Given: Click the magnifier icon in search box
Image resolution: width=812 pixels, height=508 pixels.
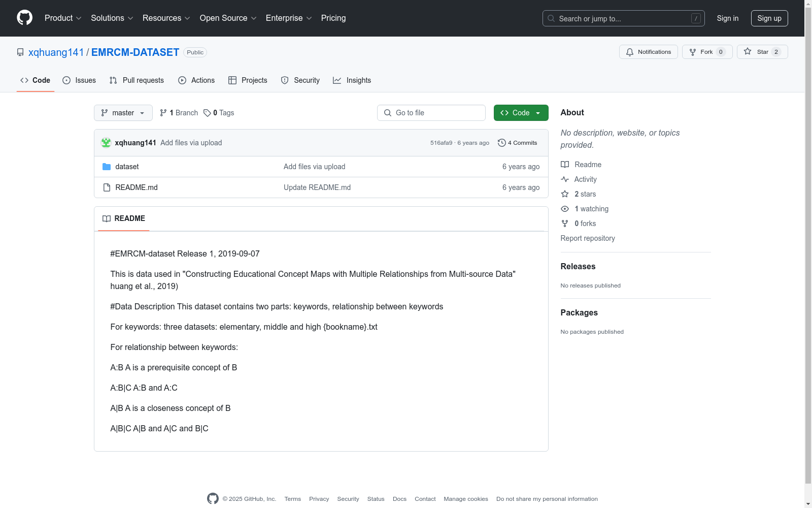Looking at the screenshot, I should click(551, 18).
